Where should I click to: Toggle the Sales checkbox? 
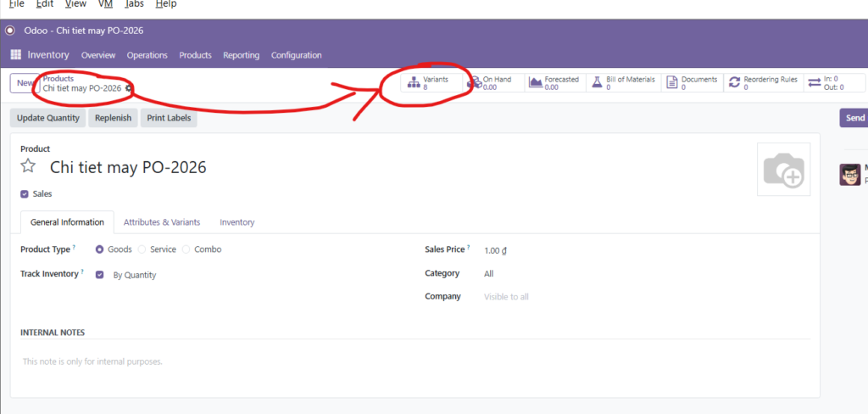(x=25, y=193)
